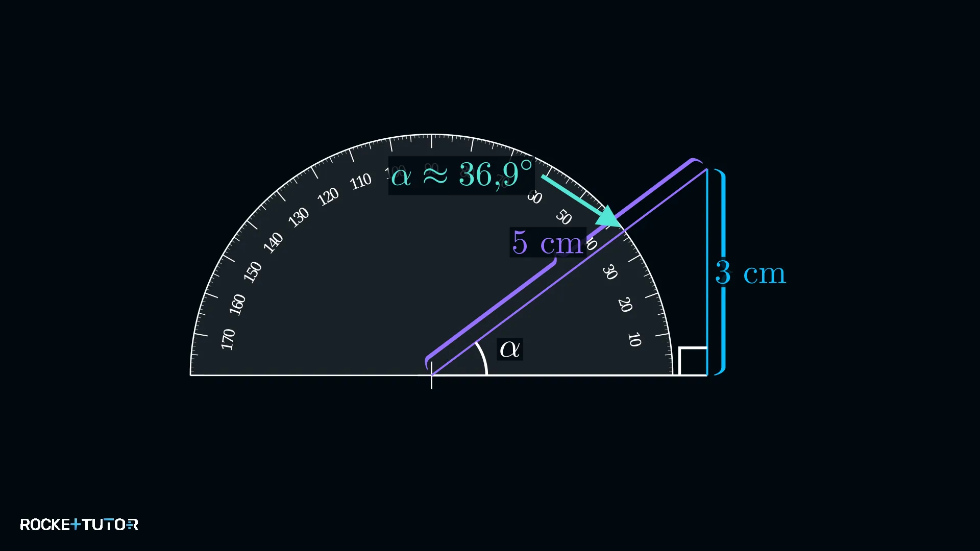Screen dimensions: 980x551
Task: Click the alpha label inside the triangle
Action: click(510, 349)
